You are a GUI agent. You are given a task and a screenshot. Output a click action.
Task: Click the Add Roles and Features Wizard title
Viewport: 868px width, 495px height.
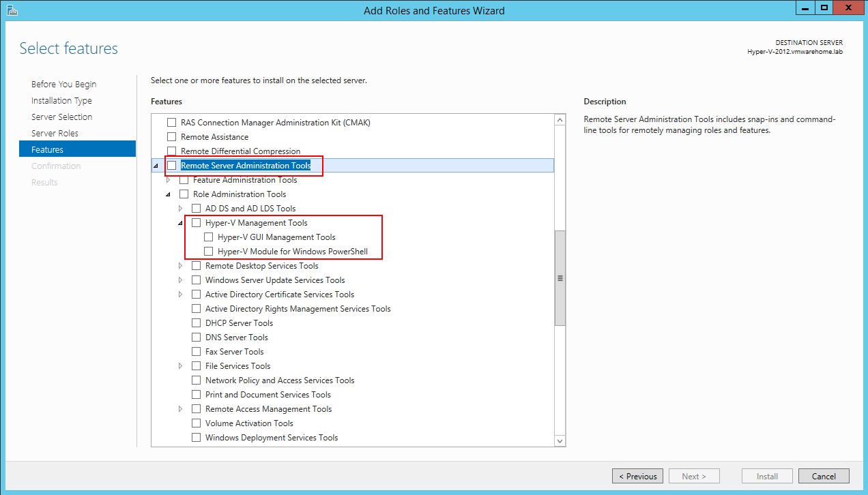point(435,10)
